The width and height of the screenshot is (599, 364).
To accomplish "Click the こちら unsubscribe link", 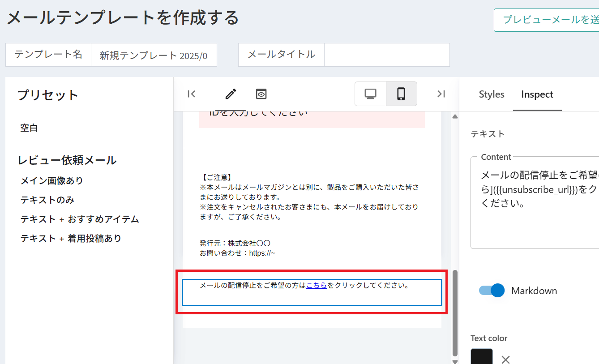I will 317,285.
